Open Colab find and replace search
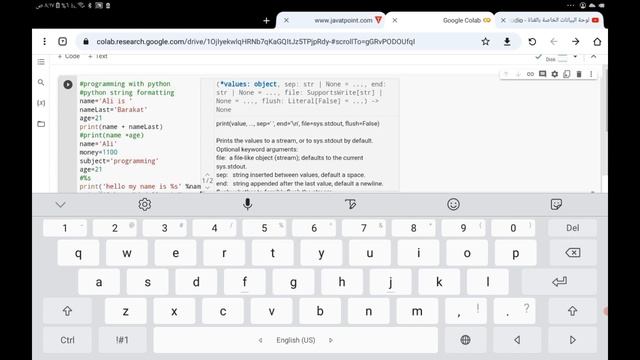 41,82
